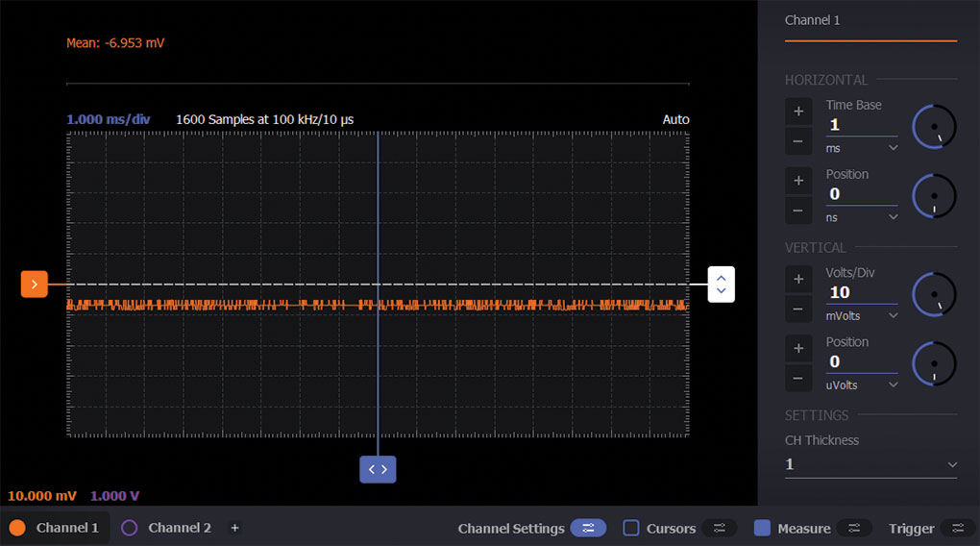Open the Time Base ms unit dropdown
The height and width of the screenshot is (546, 980).
pos(861,148)
